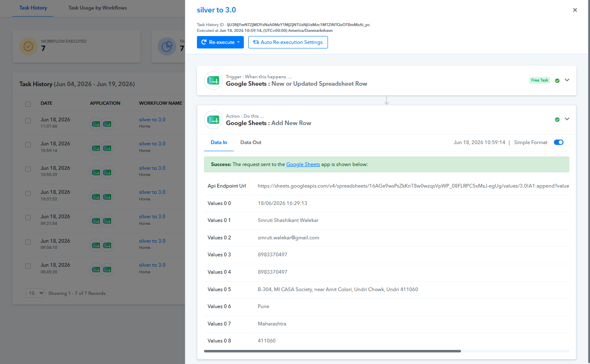Open silver to 3.0 workflow at 10:55:29
This screenshot has height=364, width=590.
(152, 168)
